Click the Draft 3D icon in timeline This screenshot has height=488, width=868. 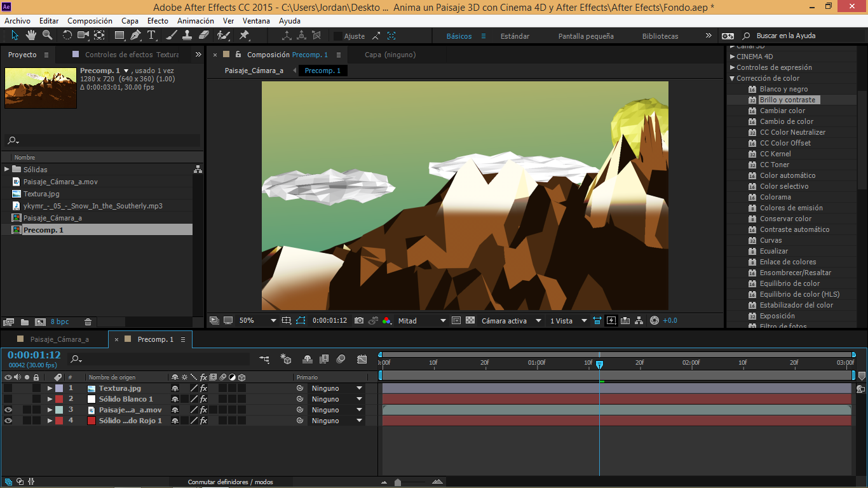pyautogui.click(x=286, y=360)
